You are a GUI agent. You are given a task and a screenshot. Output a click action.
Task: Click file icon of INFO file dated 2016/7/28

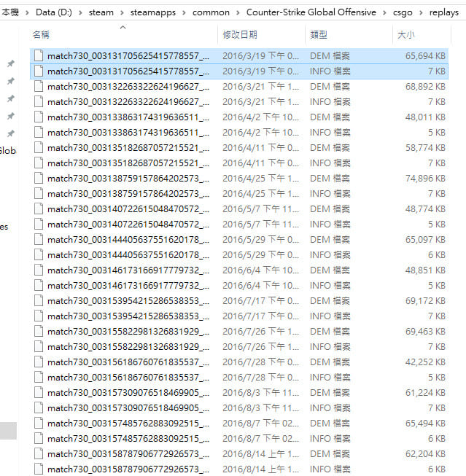point(39,377)
